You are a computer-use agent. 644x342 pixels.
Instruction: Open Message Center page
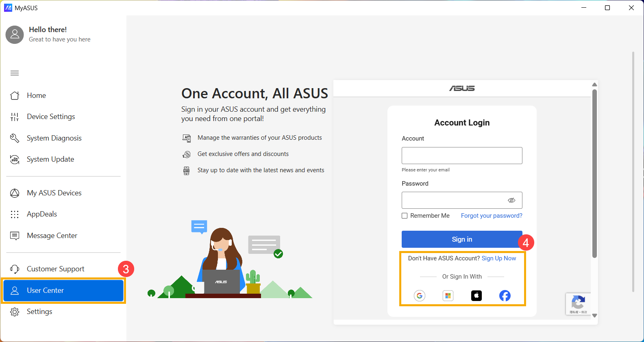point(63,236)
